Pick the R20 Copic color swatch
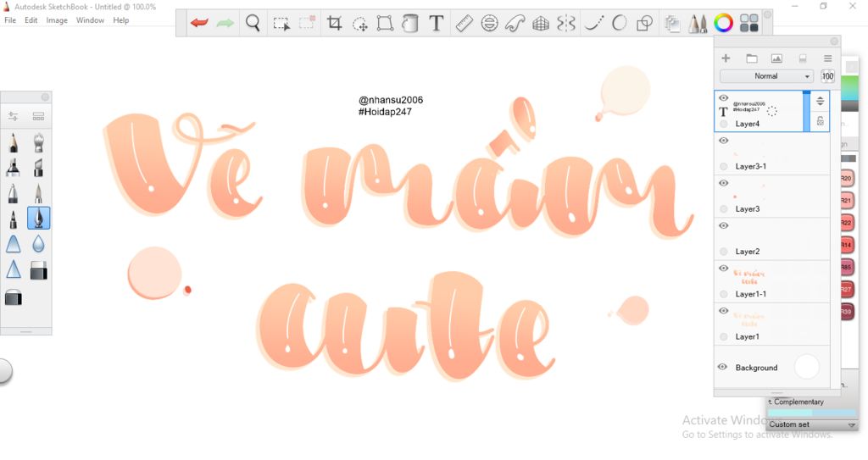The width and height of the screenshot is (868, 460). click(847, 179)
